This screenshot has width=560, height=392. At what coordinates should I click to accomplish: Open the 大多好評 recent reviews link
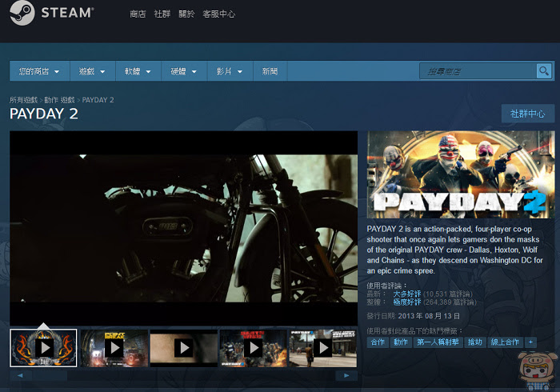pyautogui.click(x=406, y=294)
